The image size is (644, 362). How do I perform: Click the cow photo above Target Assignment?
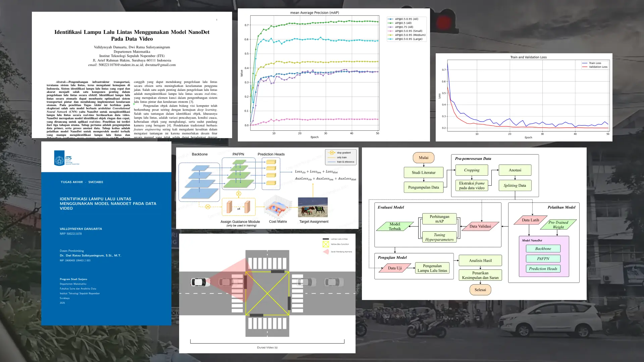pos(313,207)
